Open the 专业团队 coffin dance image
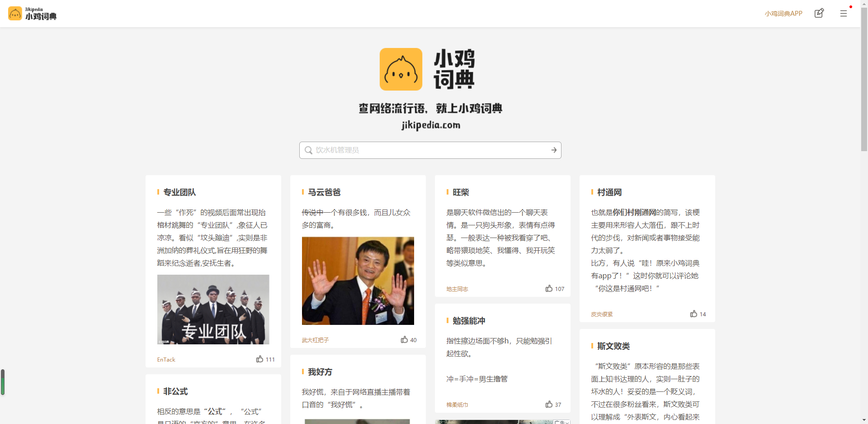This screenshot has width=868, height=424. 213,310
